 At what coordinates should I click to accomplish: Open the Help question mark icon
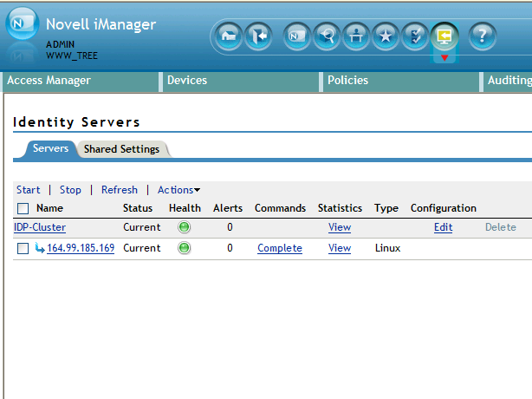pos(482,36)
